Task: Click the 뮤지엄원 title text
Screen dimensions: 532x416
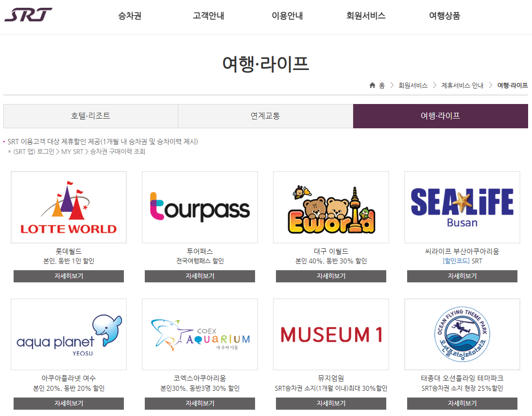Action: (331, 378)
